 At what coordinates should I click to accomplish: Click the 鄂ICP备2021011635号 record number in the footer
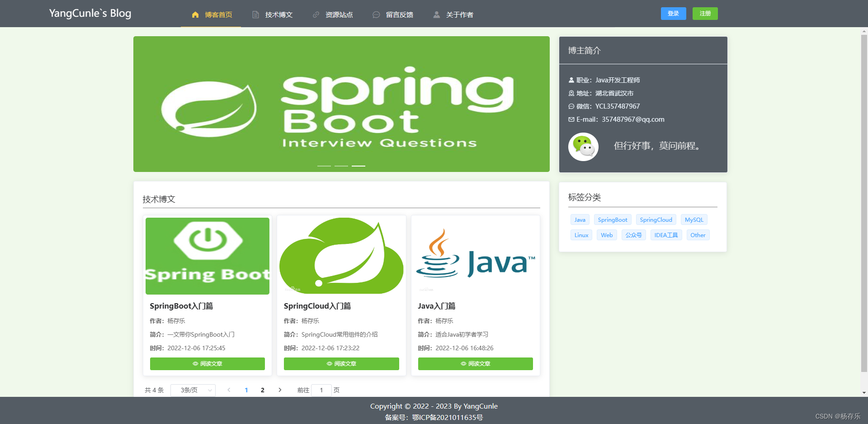(x=448, y=417)
